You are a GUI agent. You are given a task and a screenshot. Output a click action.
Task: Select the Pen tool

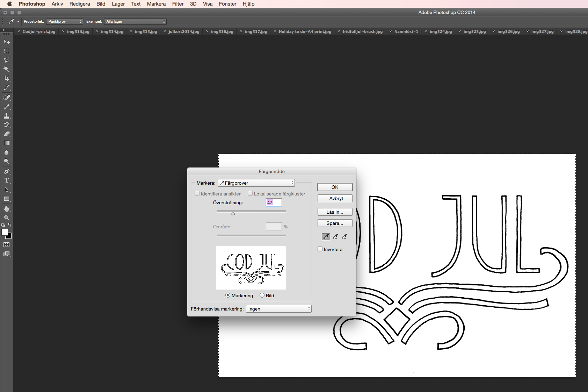click(7, 171)
